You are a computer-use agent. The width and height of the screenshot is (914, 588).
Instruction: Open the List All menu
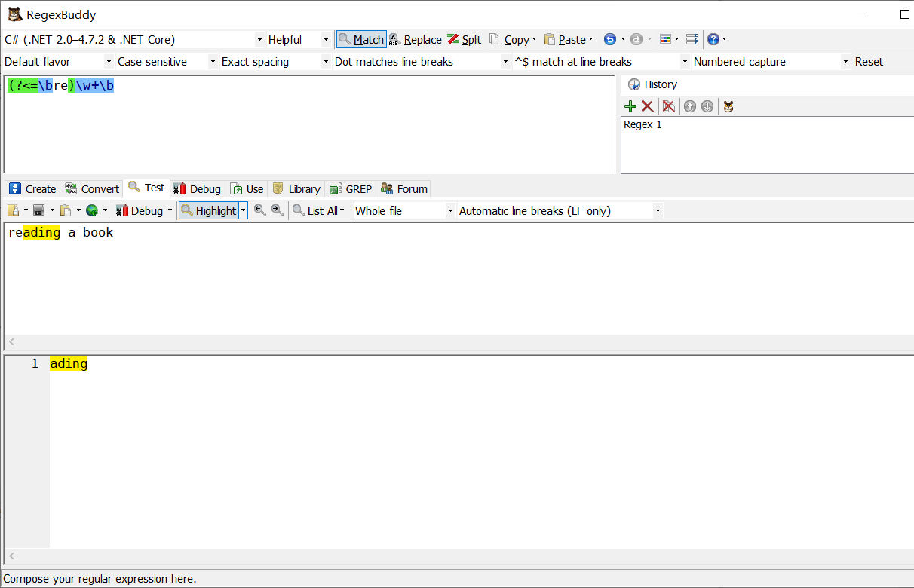(x=318, y=210)
